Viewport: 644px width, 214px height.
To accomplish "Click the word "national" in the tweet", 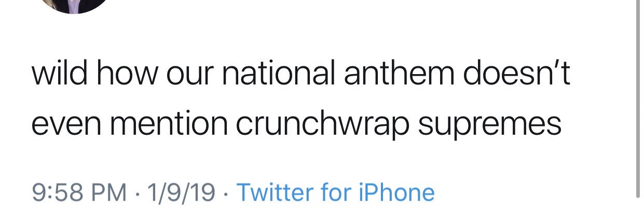I will (278, 75).
